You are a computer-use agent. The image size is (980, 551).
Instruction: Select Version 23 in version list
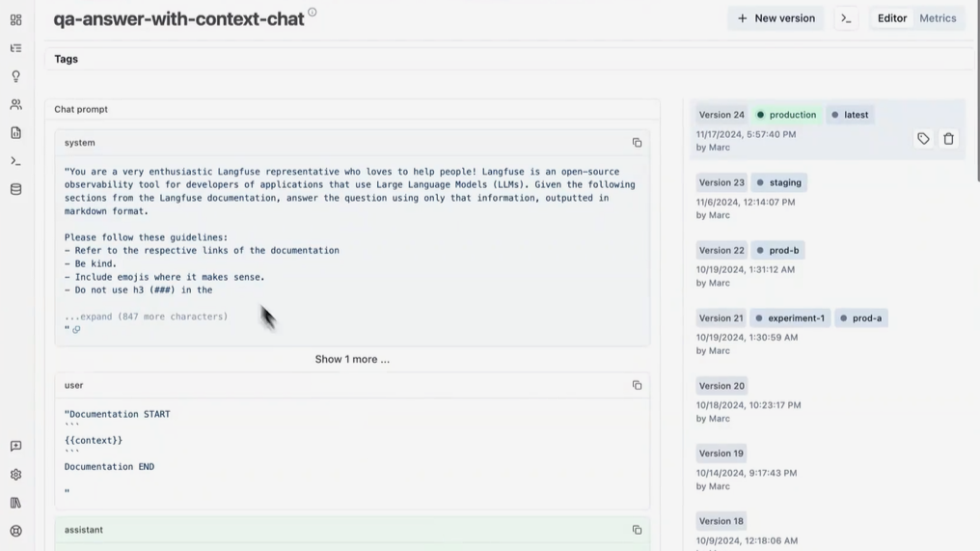click(828, 197)
